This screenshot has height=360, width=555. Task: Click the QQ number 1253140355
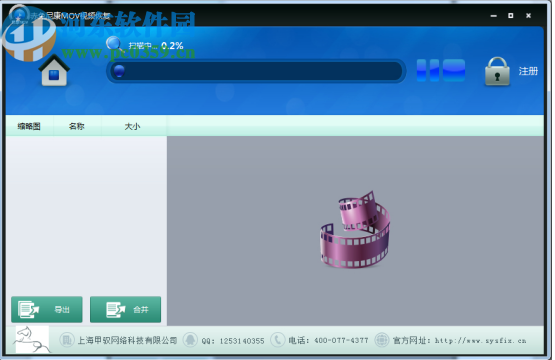[x=242, y=341]
